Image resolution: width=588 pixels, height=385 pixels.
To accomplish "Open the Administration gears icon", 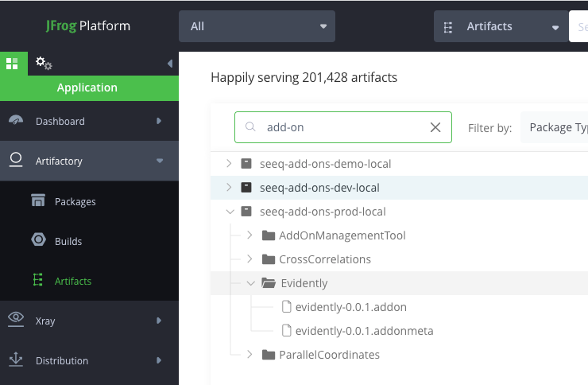I will [44, 63].
